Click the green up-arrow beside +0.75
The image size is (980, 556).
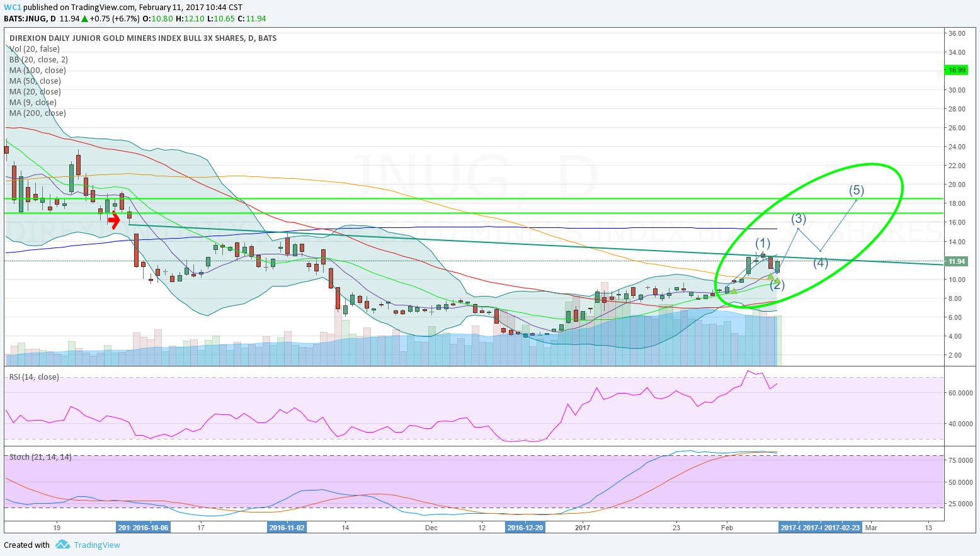pyautogui.click(x=84, y=19)
